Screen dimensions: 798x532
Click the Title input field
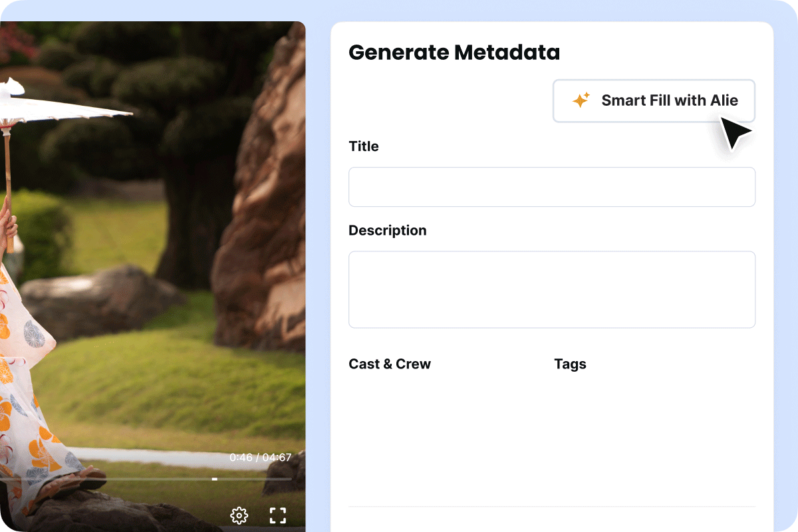pyautogui.click(x=552, y=187)
